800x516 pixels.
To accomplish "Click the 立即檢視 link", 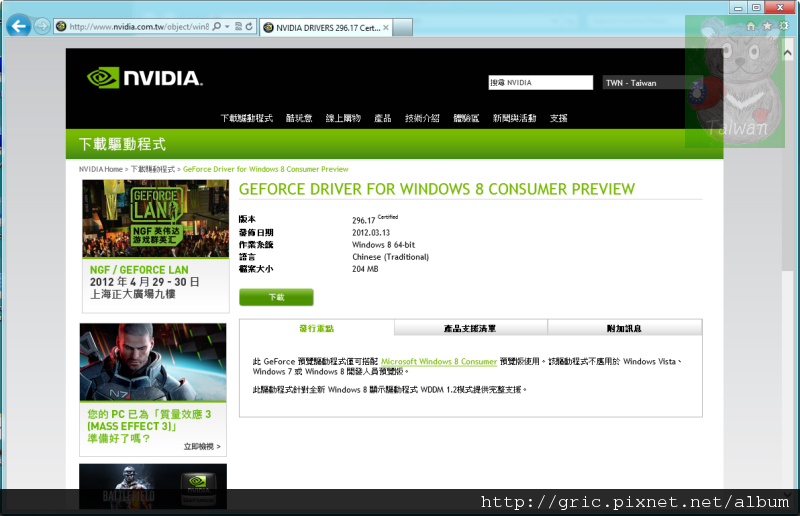I will click(202, 447).
